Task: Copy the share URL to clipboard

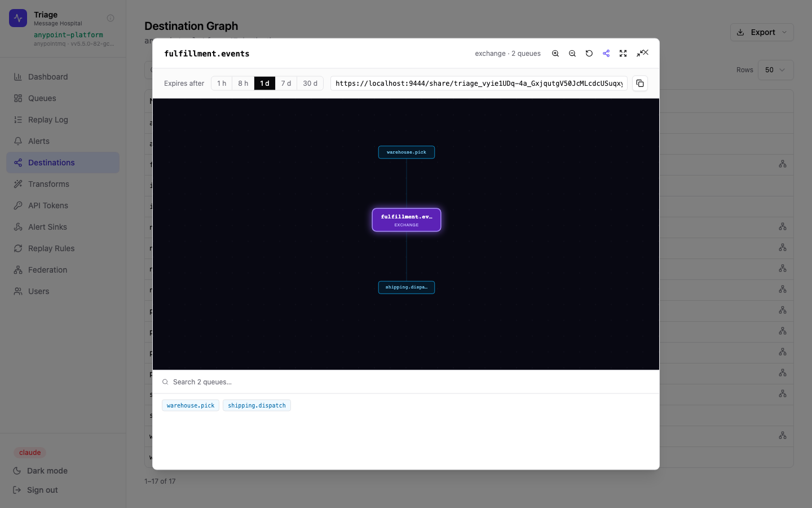Action: (x=640, y=84)
